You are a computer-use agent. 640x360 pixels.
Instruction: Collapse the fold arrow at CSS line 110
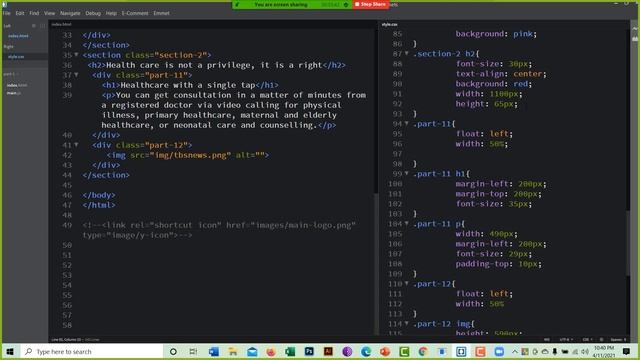pos(407,284)
